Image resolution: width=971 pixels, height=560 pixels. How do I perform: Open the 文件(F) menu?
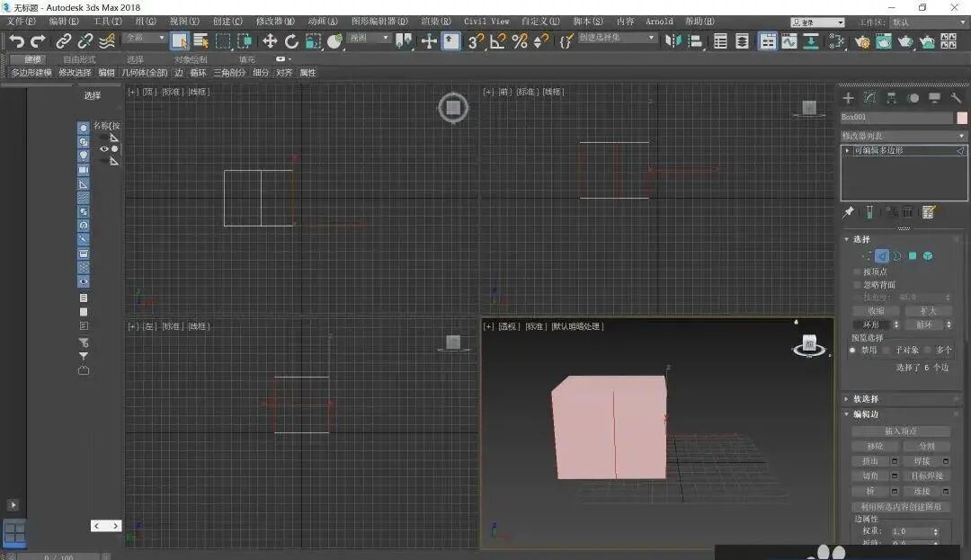coord(21,21)
